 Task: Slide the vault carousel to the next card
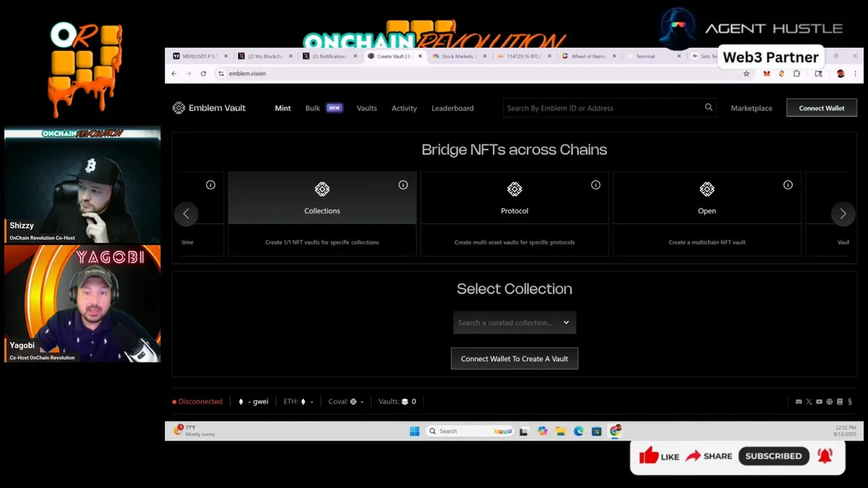pyautogui.click(x=843, y=213)
